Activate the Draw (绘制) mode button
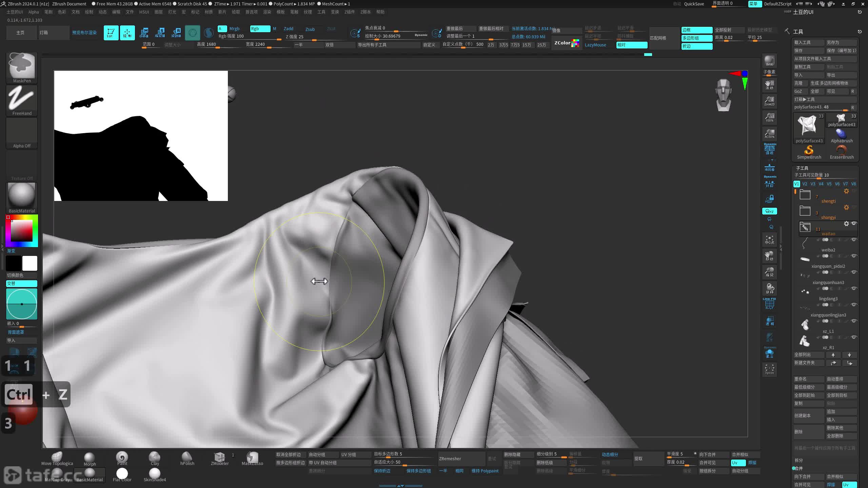Viewport: 868px width, 488px height. pos(127,33)
